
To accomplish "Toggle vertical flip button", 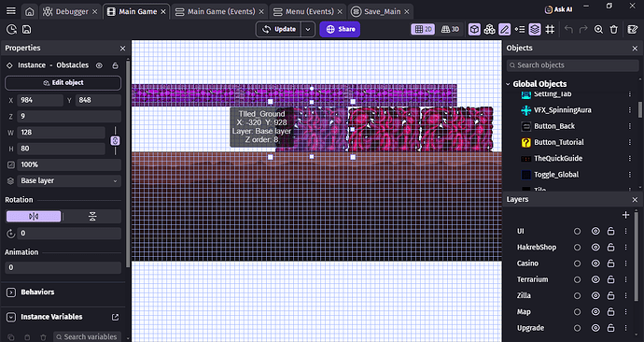I will point(92,216).
